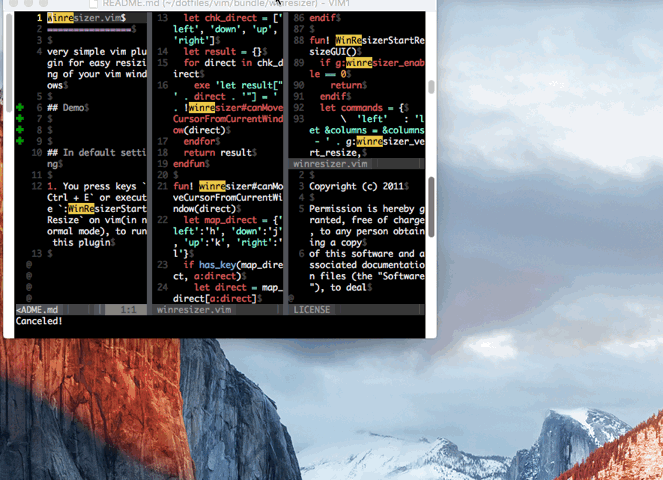The height and width of the screenshot is (480, 663).
Task: Click the 'very simple vim plu' text line
Action: 96,52
